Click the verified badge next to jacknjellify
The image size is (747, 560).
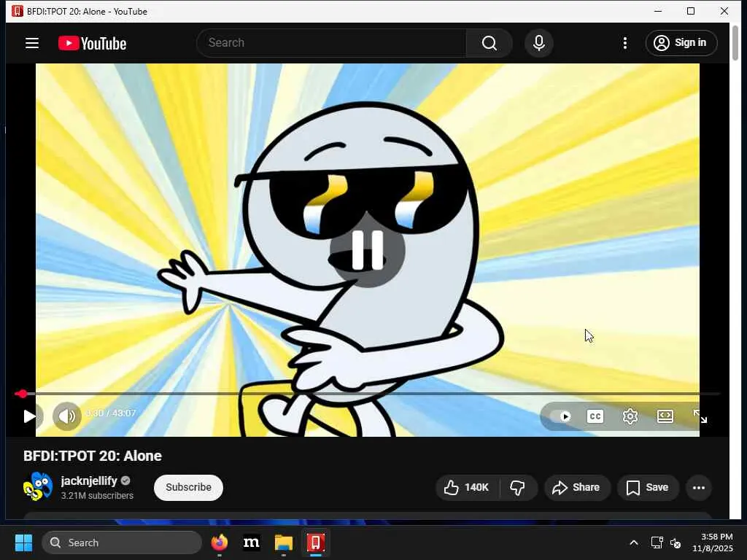click(x=125, y=481)
